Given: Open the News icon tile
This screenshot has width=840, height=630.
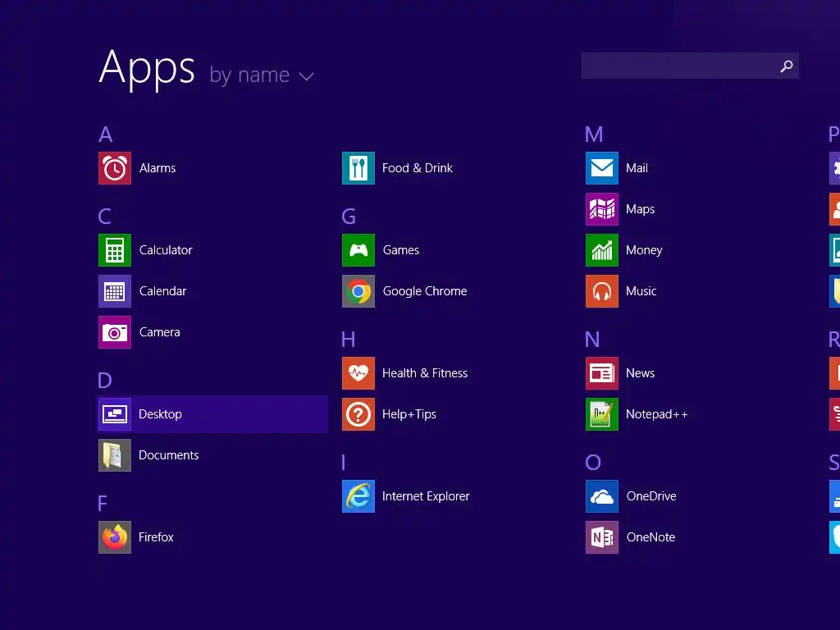Looking at the screenshot, I should [602, 373].
